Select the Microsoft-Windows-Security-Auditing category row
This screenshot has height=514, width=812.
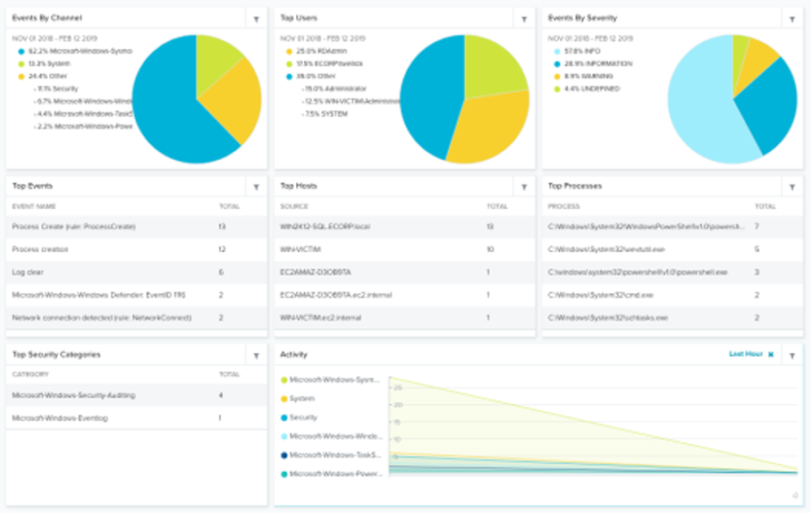point(73,394)
